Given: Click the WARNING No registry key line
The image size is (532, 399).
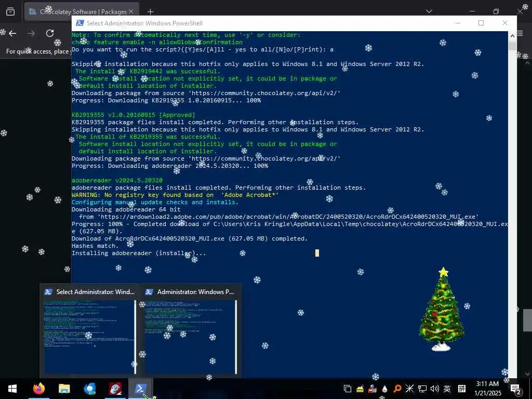Looking at the screenshot, I should pos(175,195).
